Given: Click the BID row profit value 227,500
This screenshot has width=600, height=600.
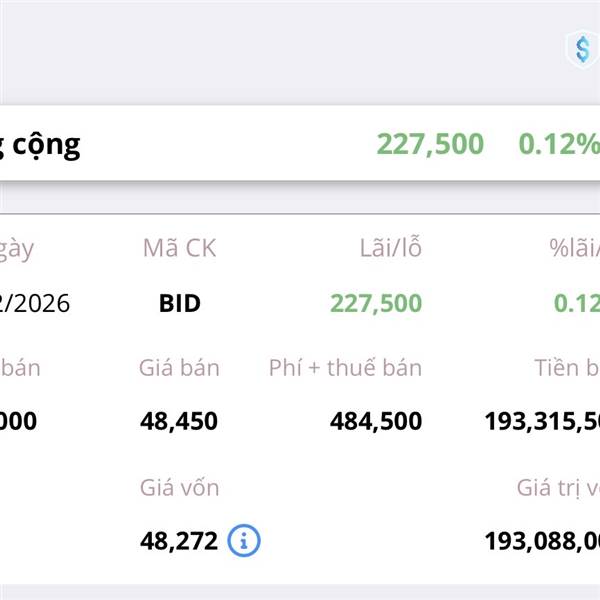Looking at the screenshot, I should point(376,303).
